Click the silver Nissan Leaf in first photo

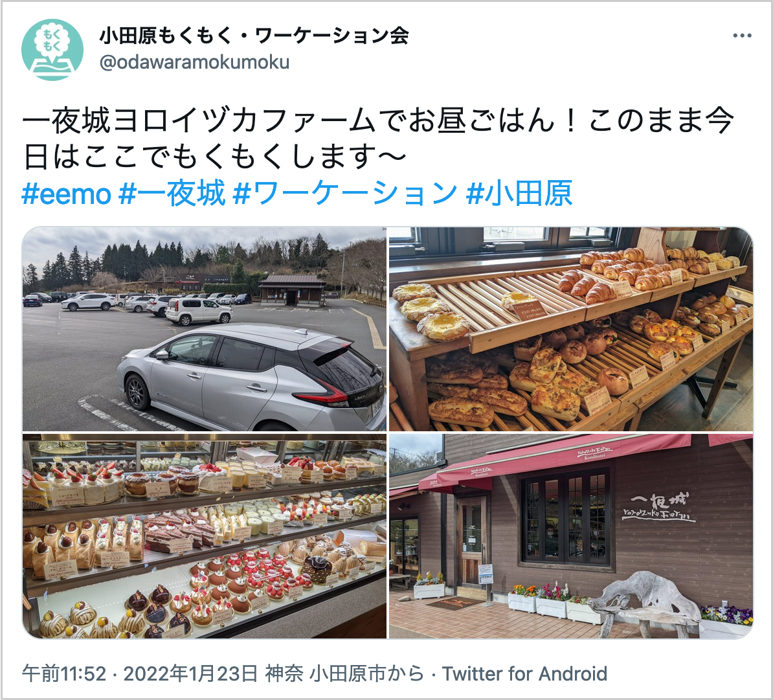[251, 377]
